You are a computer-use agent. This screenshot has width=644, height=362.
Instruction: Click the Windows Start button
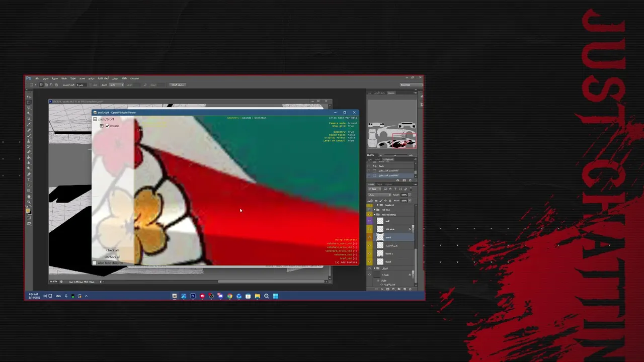pos(275,296)
